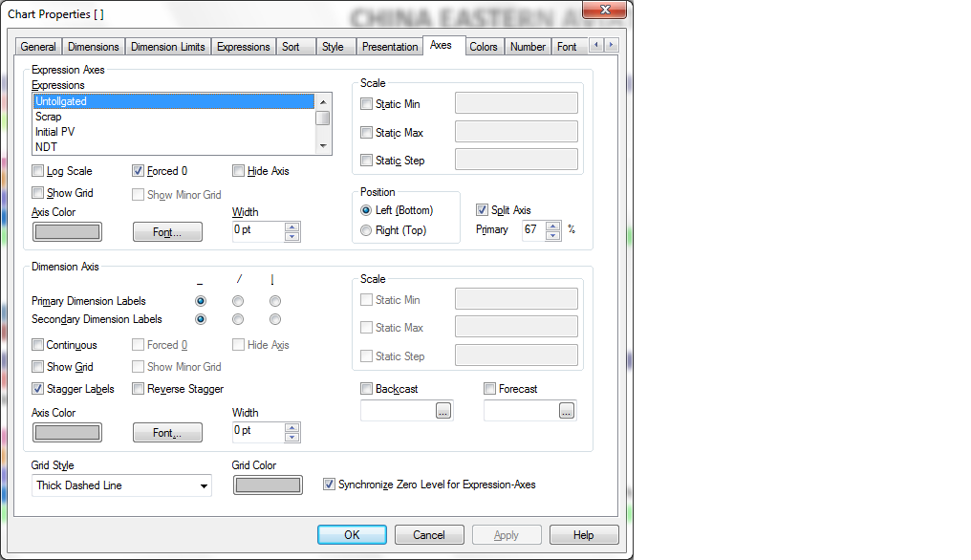Set Primary Dimension Labels to vertical
Image resolution: width=971 pixels, height=560 pixels.
275,301
